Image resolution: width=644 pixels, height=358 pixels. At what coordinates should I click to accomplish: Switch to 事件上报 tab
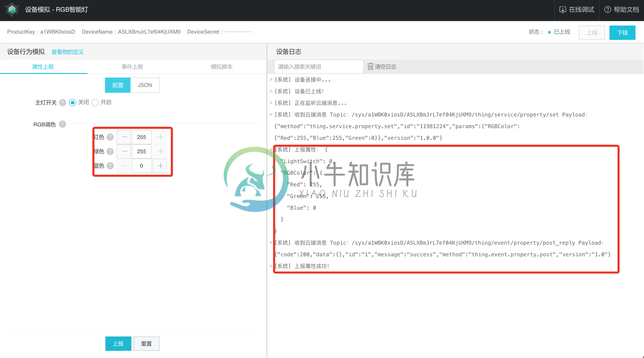(132, 67)
